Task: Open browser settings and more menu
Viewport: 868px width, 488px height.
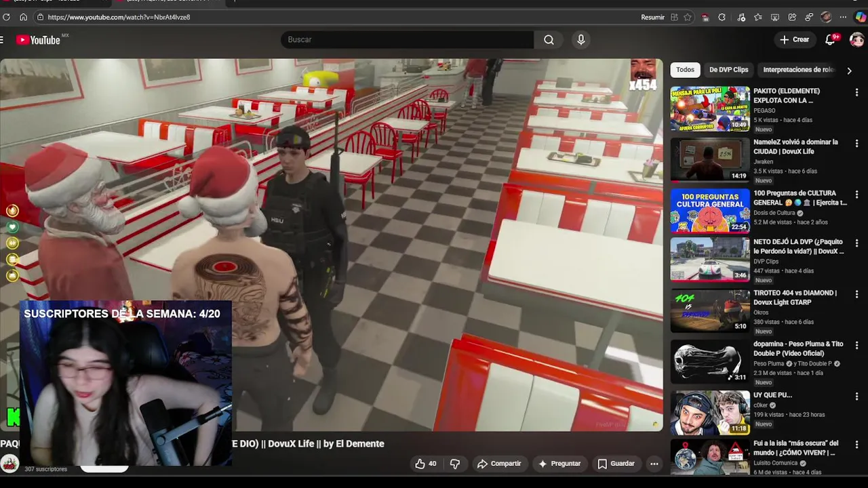Action: point(843,17)
